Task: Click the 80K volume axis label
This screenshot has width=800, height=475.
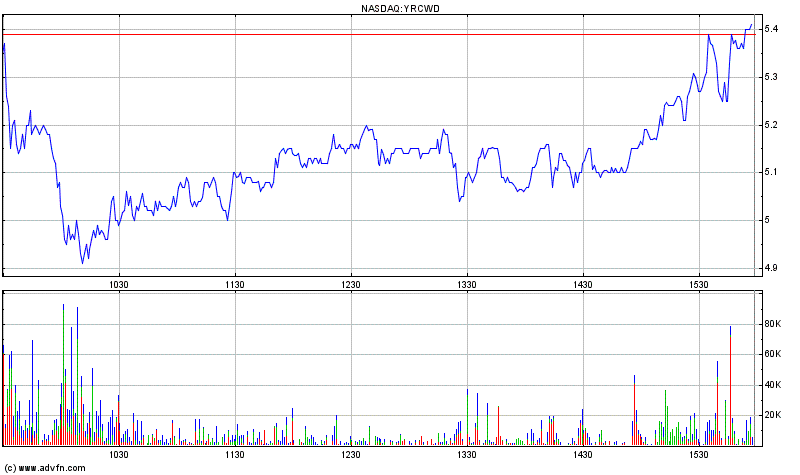Action: coord(773,324)
